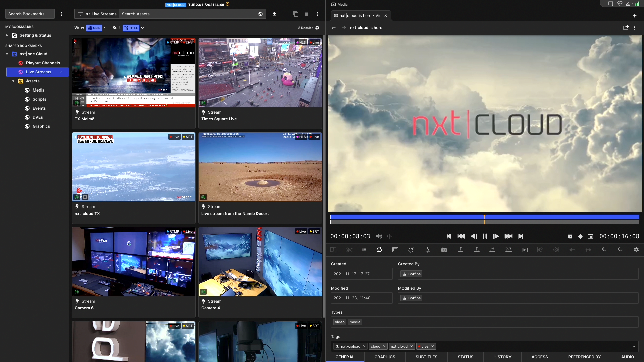Set the OUT point marker
Viewport: 644px width, 362px height.
508,250
